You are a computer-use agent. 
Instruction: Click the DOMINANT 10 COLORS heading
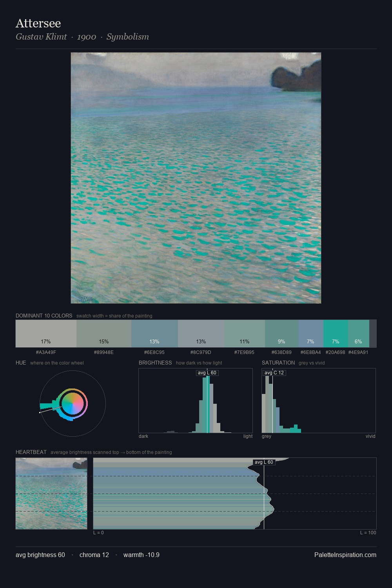click(44, 316)
